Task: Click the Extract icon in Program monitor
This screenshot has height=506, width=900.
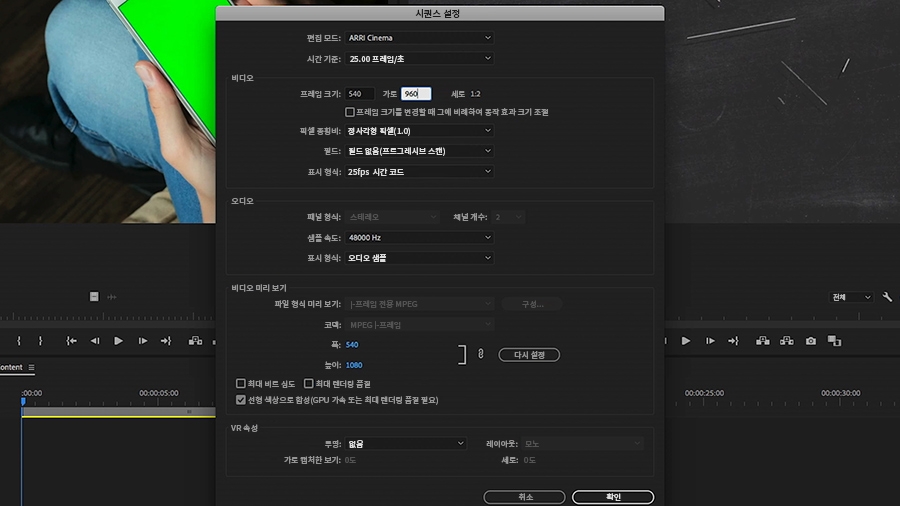Action: pyautogui.click(x=786, y=341)
